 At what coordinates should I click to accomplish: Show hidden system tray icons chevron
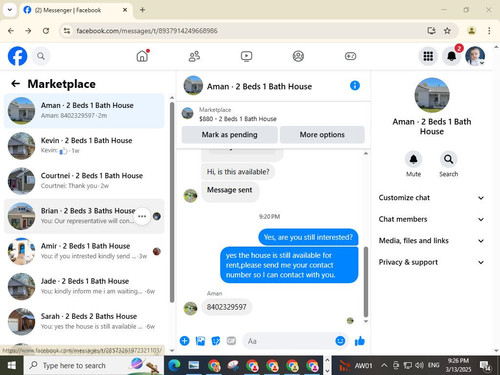click(384, 365)
